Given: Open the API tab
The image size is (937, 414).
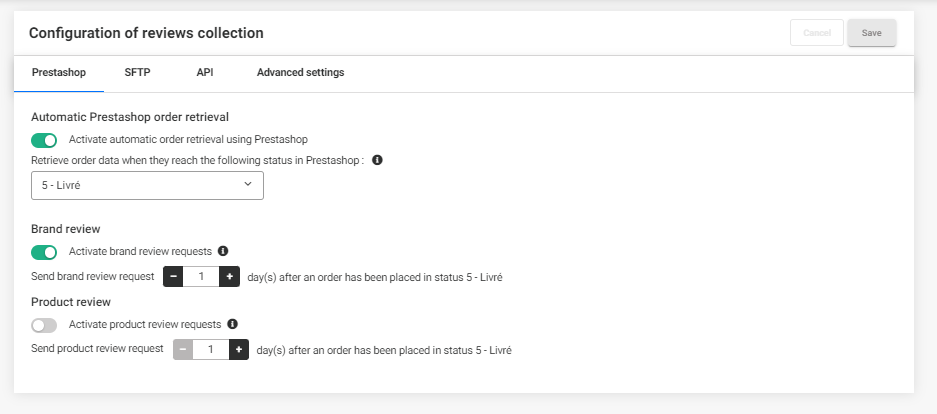Looking at the screenshot, I should tap(205, 72).
